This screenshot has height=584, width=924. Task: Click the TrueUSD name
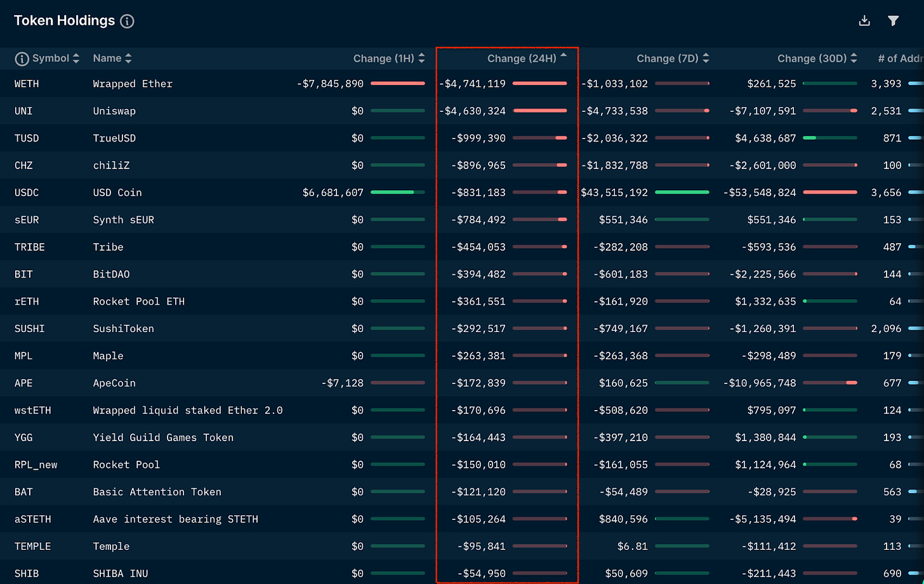coord(114,138)
